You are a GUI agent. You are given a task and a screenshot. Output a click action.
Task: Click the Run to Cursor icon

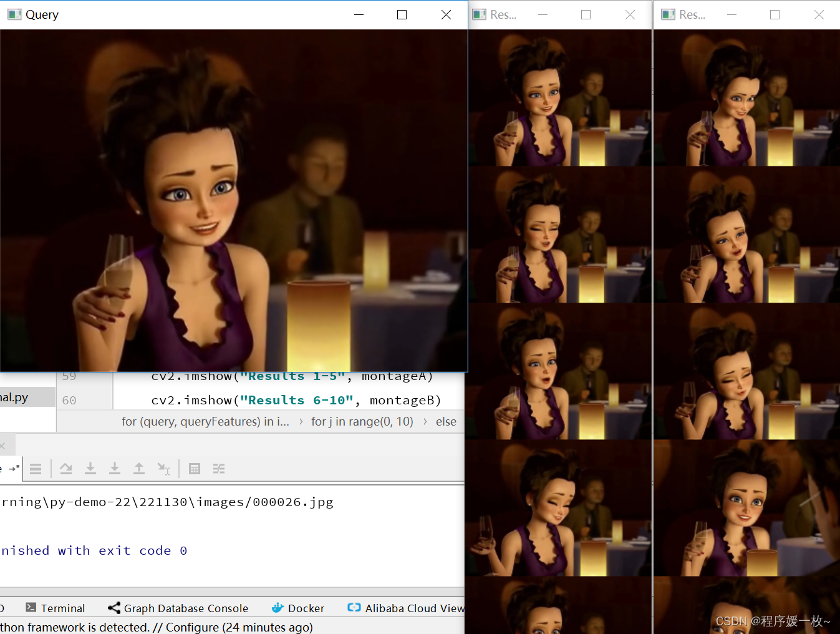163,469
